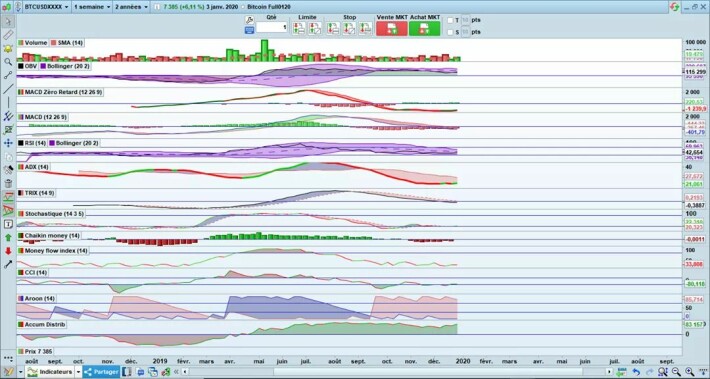Select the magnifier zoom tool

click(8, 62)
